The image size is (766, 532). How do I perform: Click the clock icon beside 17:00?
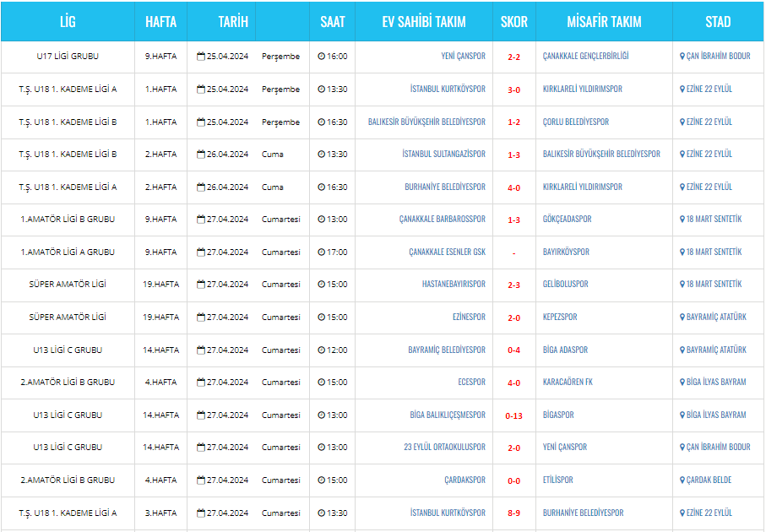321,252
